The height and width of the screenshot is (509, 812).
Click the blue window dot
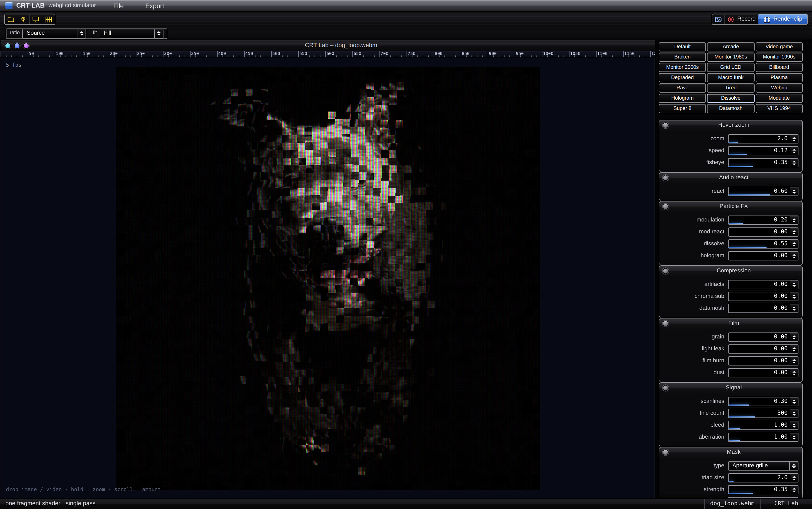pos(17,45)
